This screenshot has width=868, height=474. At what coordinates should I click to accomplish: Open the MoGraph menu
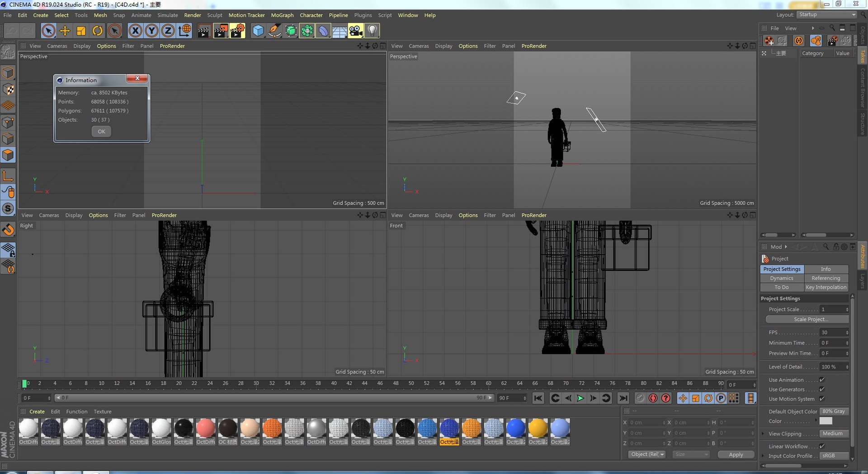coord(282,15)
